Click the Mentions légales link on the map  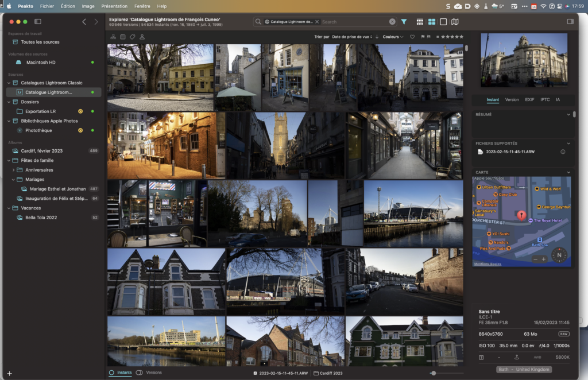[488, 264]
